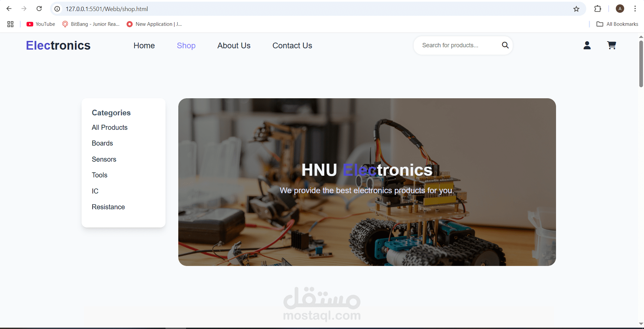Image resolution: width=644 pixels, height=329 pixels.
Task: View site information icon in address bar
Action: (x=57, y=9)
